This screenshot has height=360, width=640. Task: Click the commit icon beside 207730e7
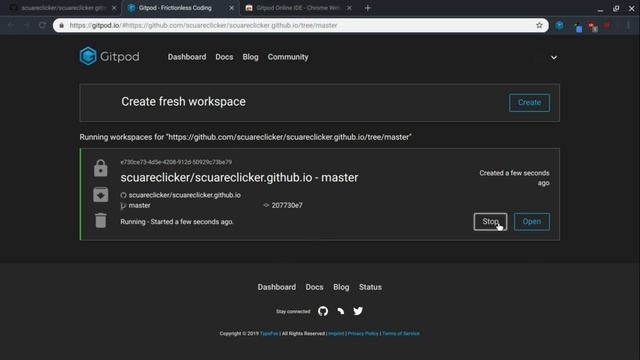(266, 205)
